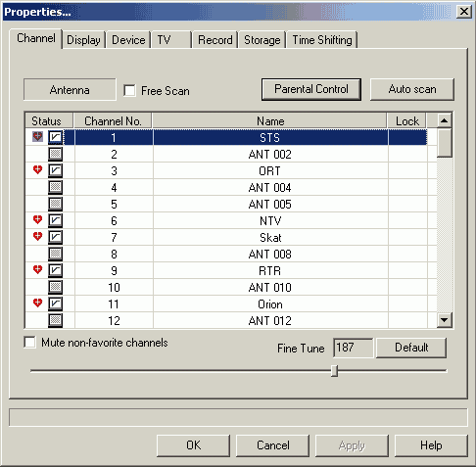Select the ANT 008 channel name

point(269,254)
